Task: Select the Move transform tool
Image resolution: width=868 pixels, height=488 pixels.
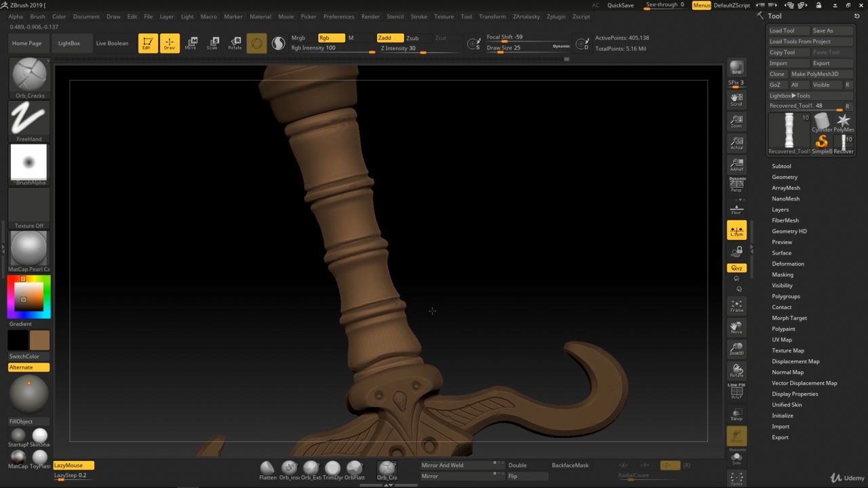Action: [x=191, y=43]
